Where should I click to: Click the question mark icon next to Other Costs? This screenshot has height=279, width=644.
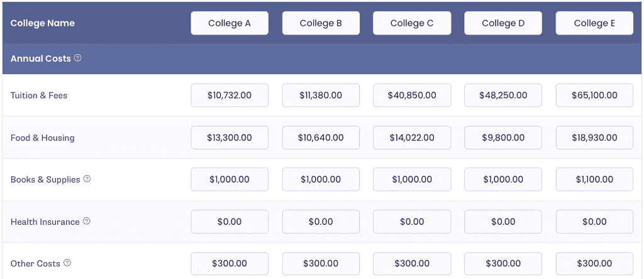pyautogui.click(x=67, y=263)
